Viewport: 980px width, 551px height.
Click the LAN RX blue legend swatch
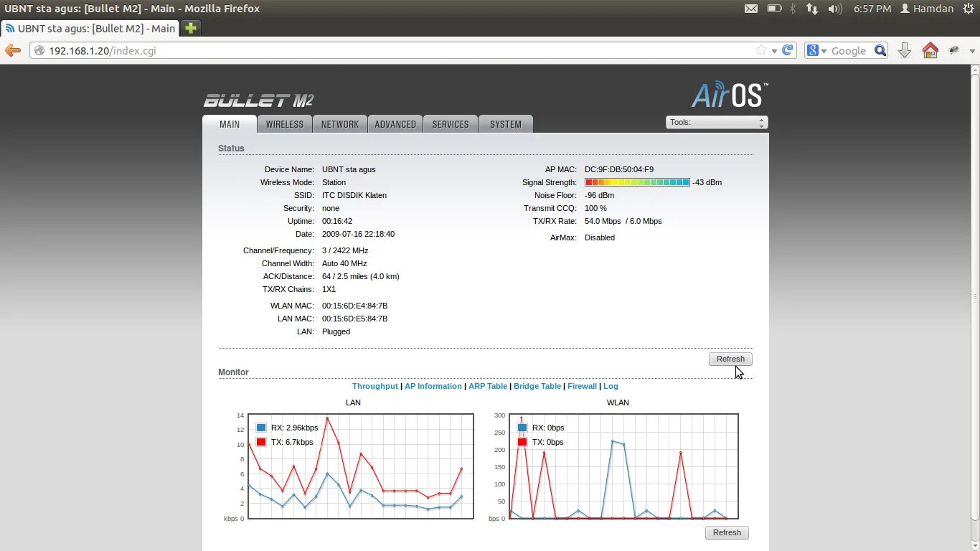[x=261, y=428]
